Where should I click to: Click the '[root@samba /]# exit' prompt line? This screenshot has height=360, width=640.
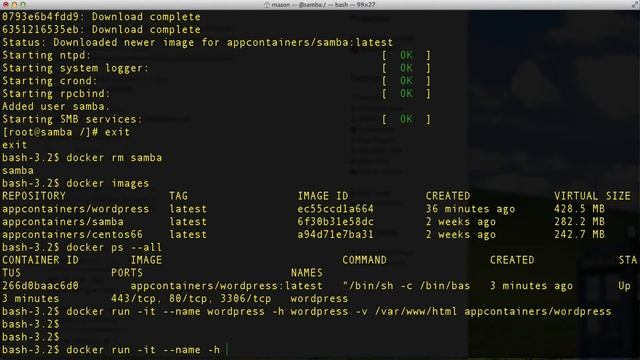(x=66, y=132)
